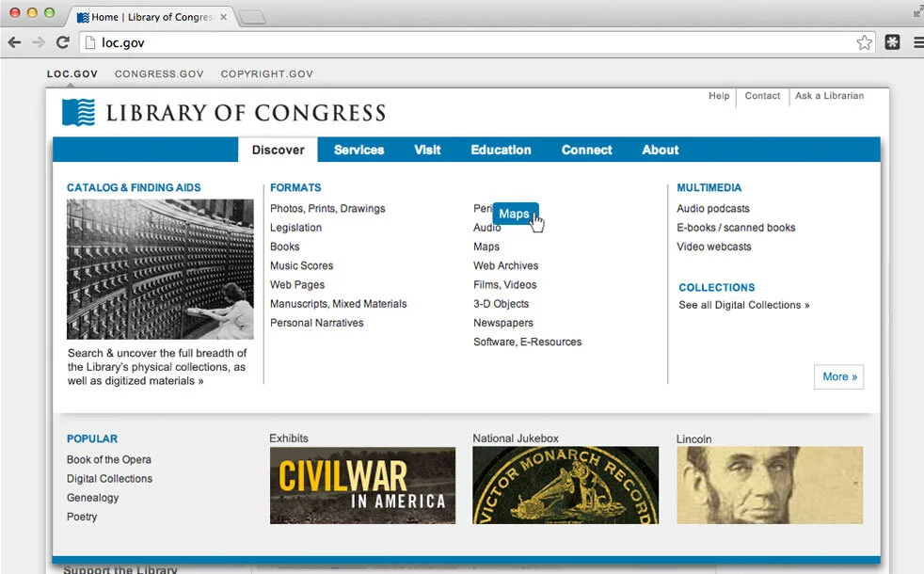Open Music Scores format

[x=302, y=265]
